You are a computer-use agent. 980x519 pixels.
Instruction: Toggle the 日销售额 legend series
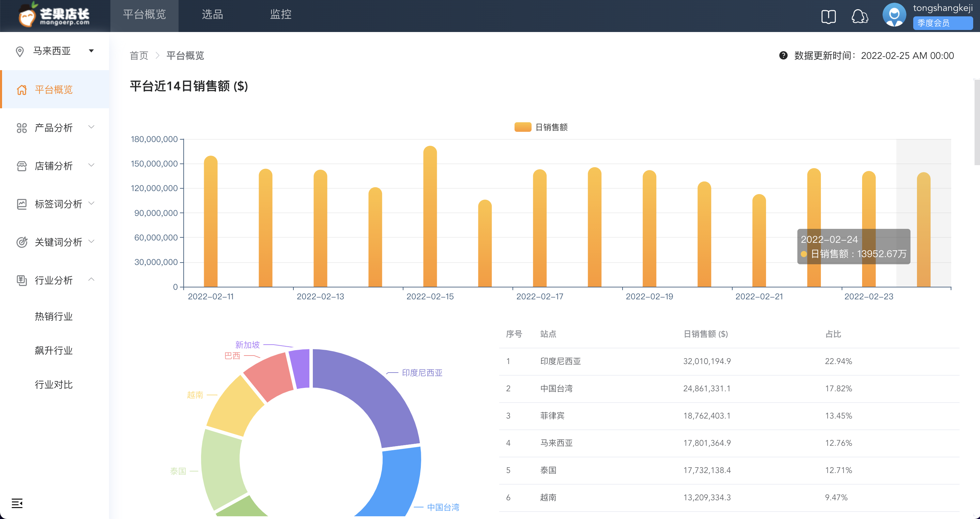click(540, 127)
